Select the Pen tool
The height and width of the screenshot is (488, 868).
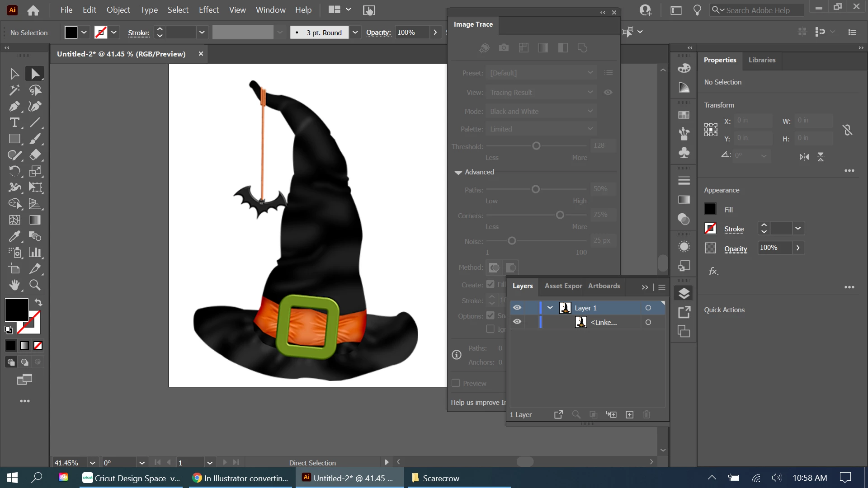click(x=14, y=106)
